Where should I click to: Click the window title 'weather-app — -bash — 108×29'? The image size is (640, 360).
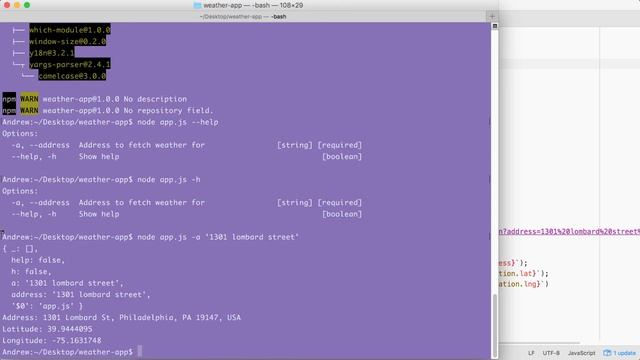pyautogui.click(x=253, y=5)
